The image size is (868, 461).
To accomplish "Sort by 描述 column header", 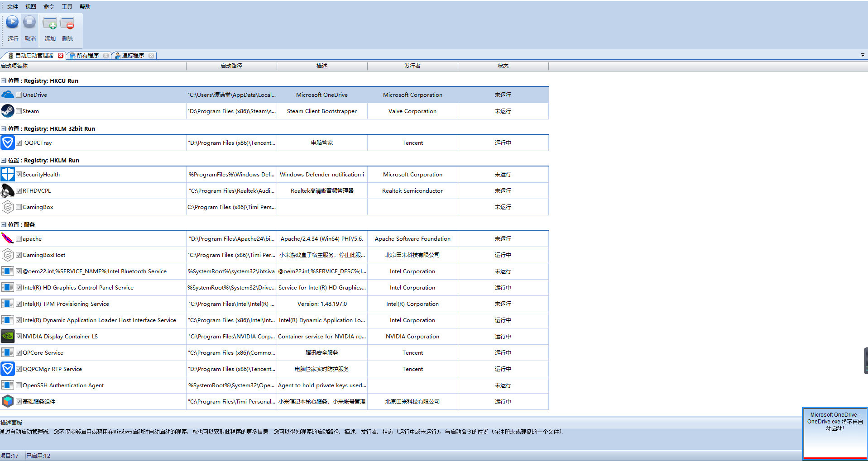I will (x=322, y=66).
